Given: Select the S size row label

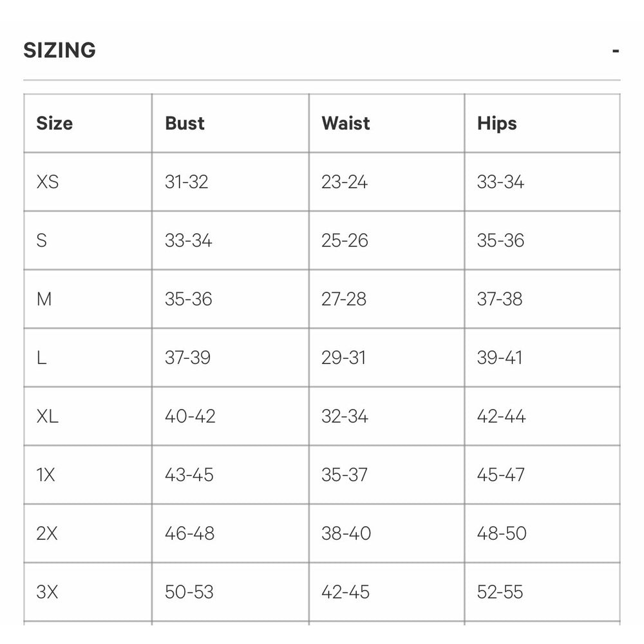Looking at the screenshot, I should point(42,241).
